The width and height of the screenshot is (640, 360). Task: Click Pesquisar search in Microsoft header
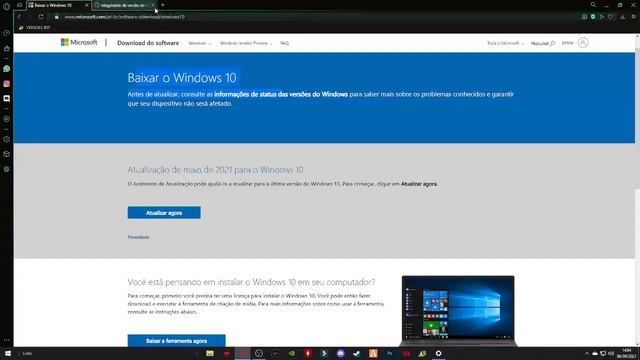click(x=542, y=43)
